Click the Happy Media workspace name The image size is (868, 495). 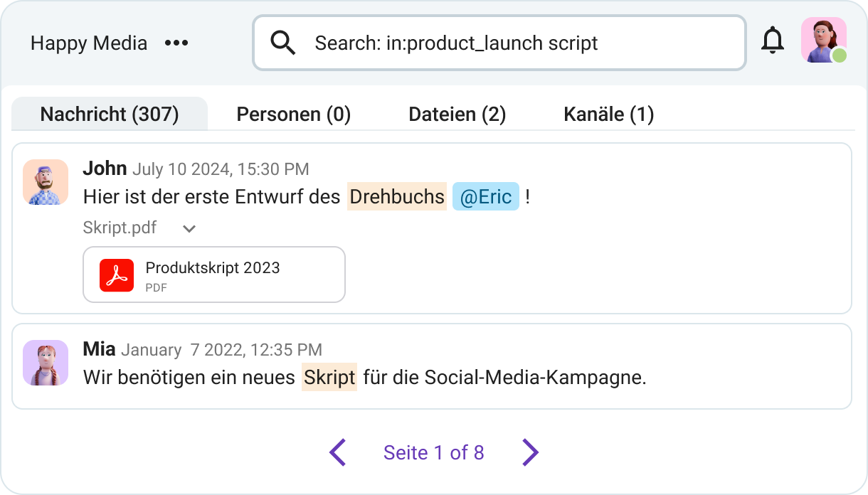pyautogui.click(x=88, y=43)
